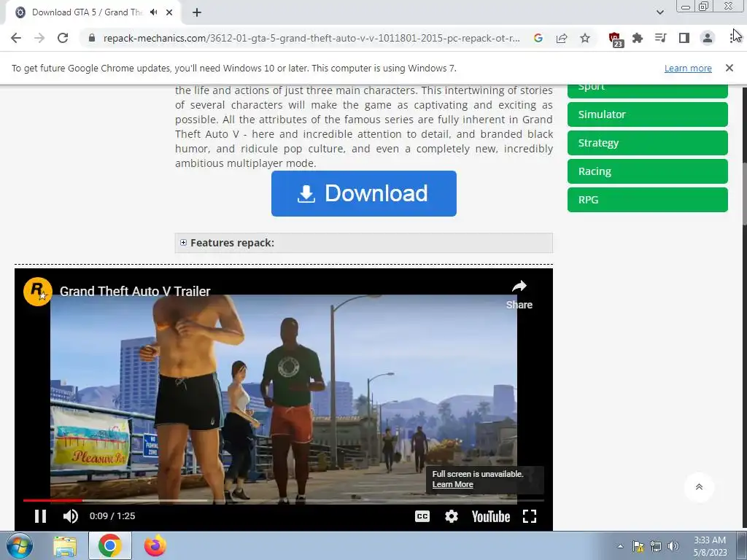Open the media controls icon in the toolbar
Viewport: 747px width, 560px height.
tap(660, 38)
